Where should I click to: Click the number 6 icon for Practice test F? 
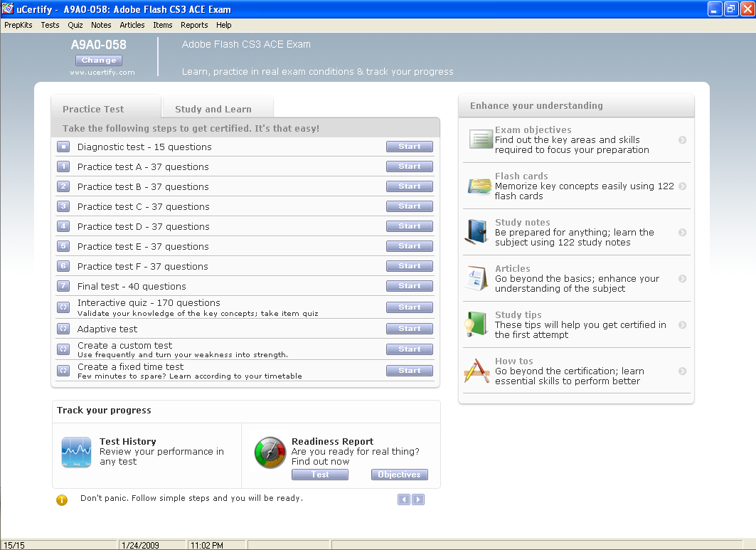pyautogui.click(x=63, y=266)
